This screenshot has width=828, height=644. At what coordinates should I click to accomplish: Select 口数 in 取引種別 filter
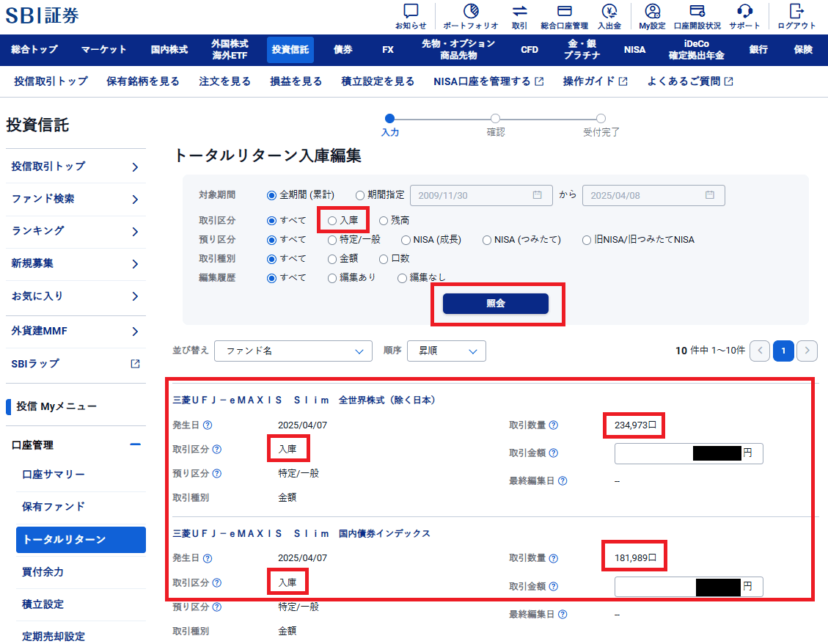tap(384, 260)
